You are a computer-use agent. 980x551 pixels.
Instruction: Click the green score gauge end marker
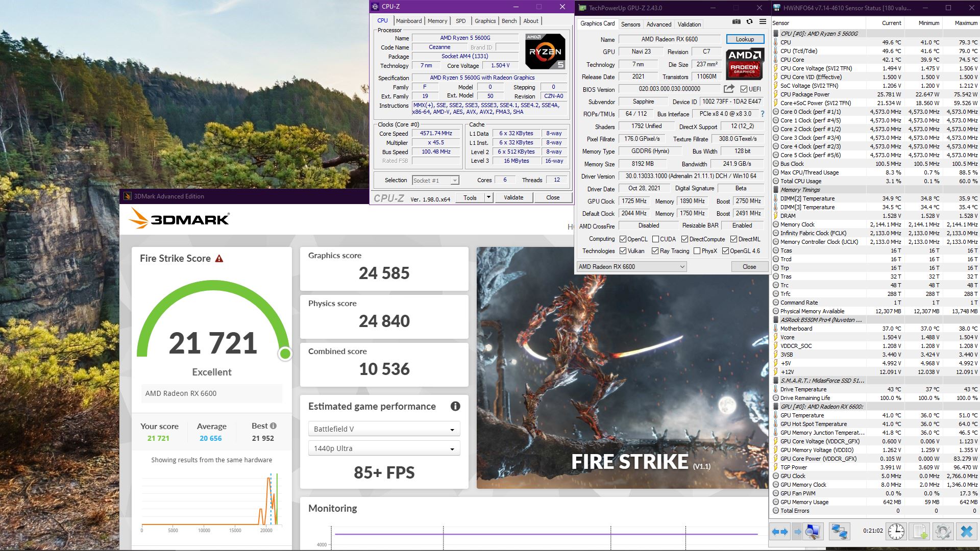285,354
